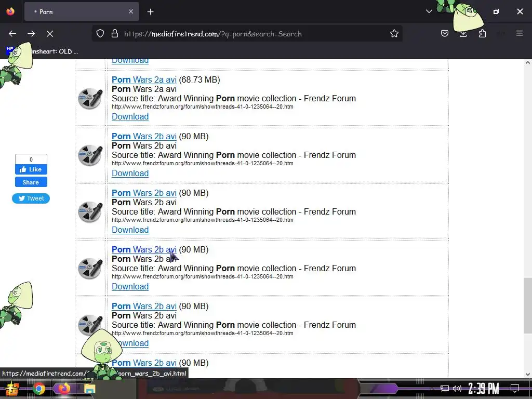
Task: Open the volume control in the tray
Action: tap(457, 389)
